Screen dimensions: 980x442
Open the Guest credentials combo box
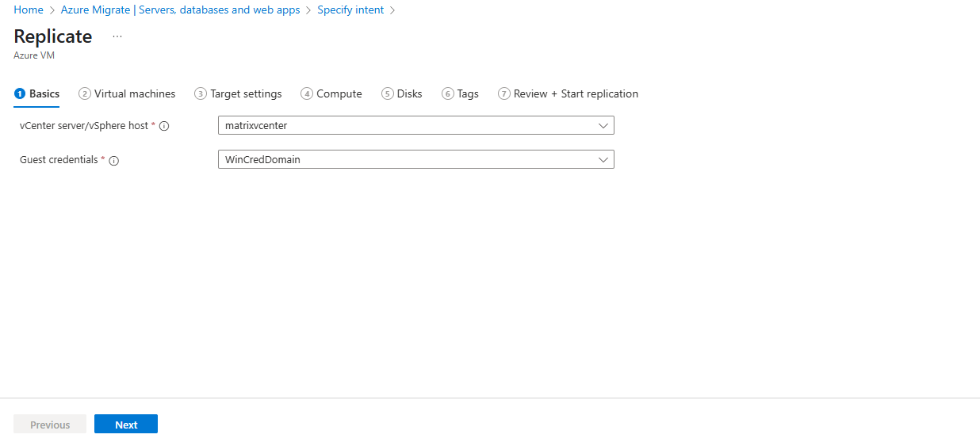tap(416, 159)
